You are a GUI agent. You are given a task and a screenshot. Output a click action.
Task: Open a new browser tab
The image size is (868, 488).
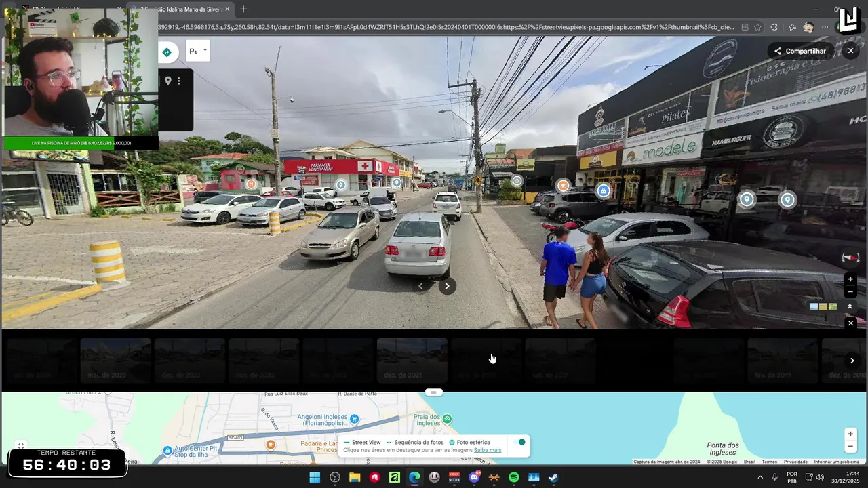point(243,9)
